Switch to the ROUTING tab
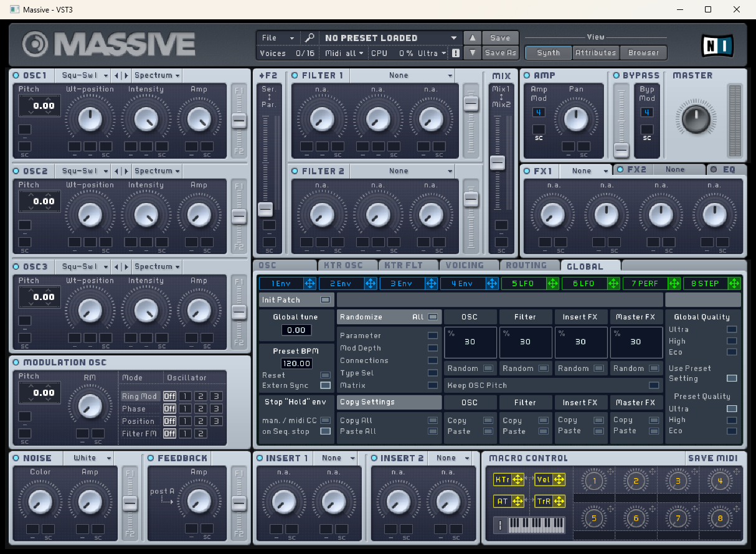This screenshot has height=554, width=756. point(529,266)
